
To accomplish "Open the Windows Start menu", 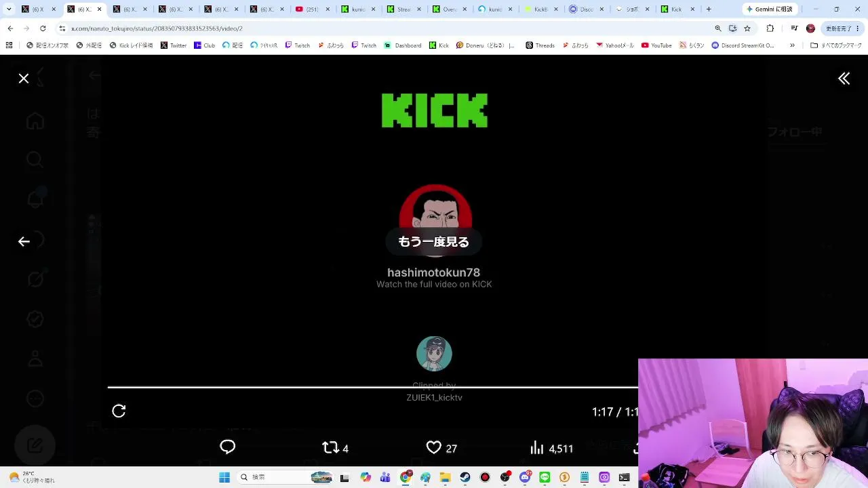I will [224, 478].
